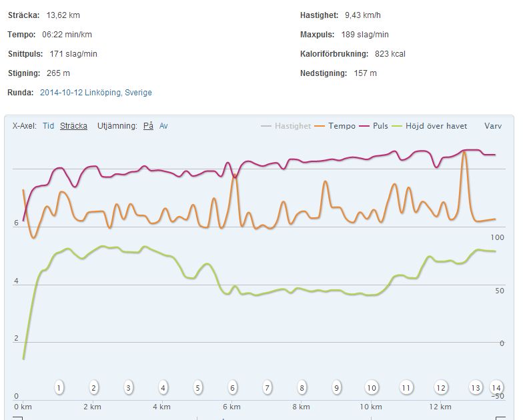525x420 pixels.
Task: Click lap marker 1 on the chart
Action: pos(59,387)
